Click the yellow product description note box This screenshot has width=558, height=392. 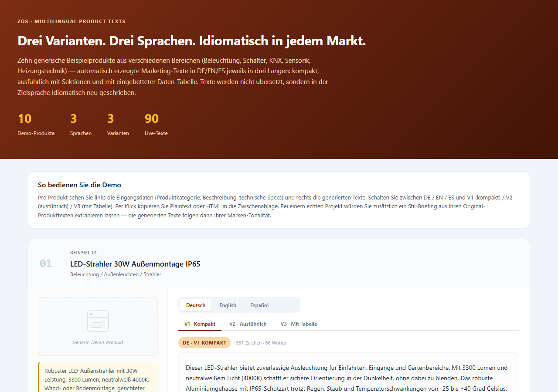pos(98,377)
